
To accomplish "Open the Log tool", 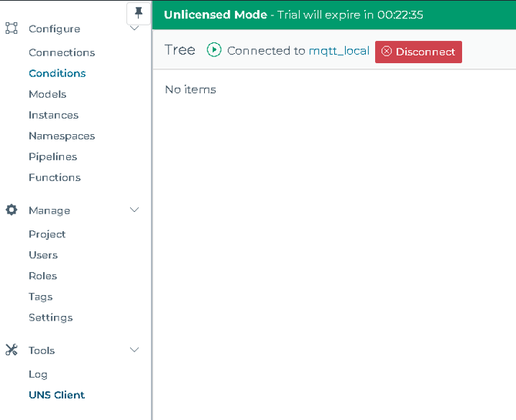I will click(x=39, y=375).
